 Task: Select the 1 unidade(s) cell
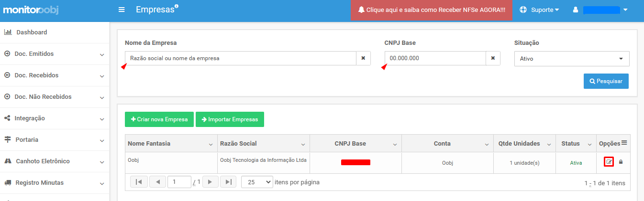pos(524,163)
